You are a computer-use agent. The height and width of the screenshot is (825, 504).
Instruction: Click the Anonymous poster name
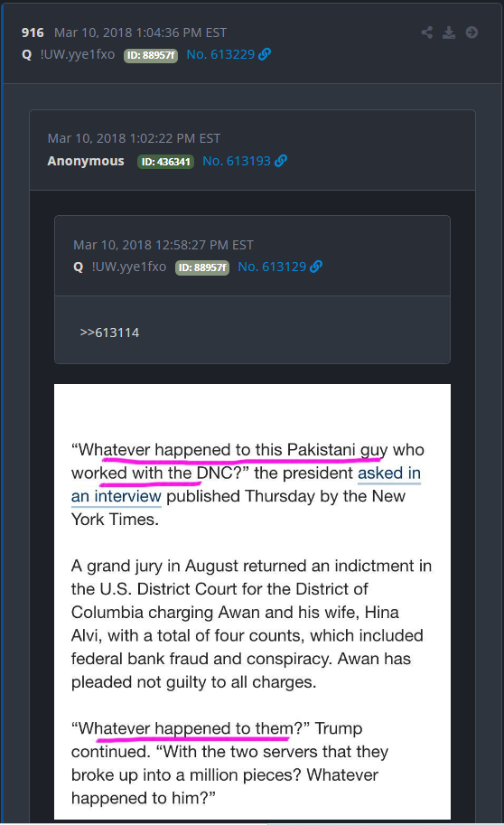[86, 161]
